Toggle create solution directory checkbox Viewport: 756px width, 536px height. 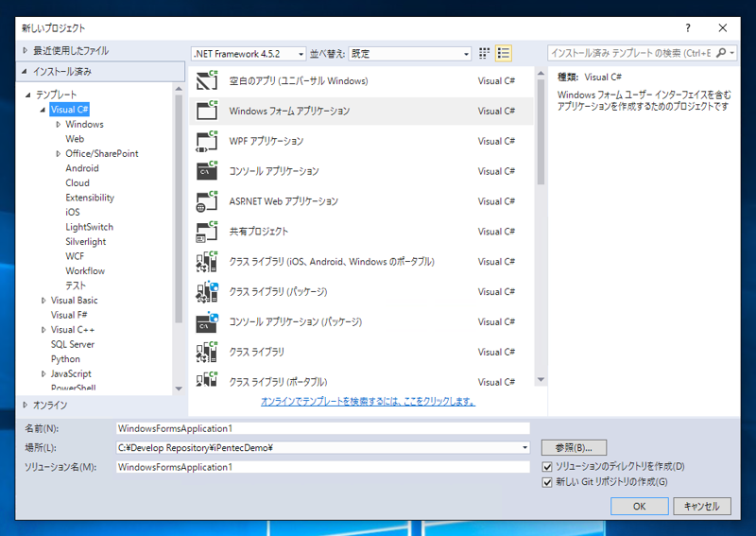pyautogui.click(x=547, y=467)
